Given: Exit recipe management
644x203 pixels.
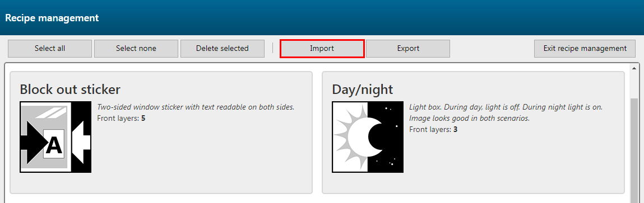Looking at the screenshot, I should (585, 49).
